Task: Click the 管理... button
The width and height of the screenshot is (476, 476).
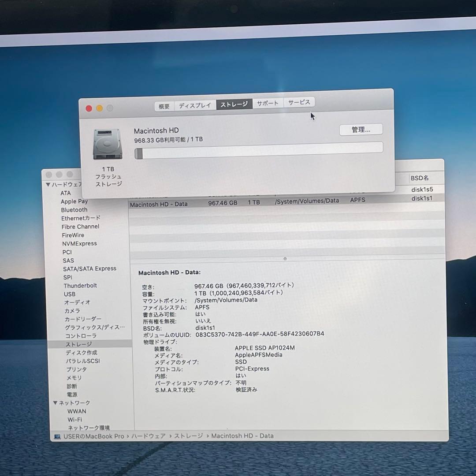Action: tap(361, 129)
